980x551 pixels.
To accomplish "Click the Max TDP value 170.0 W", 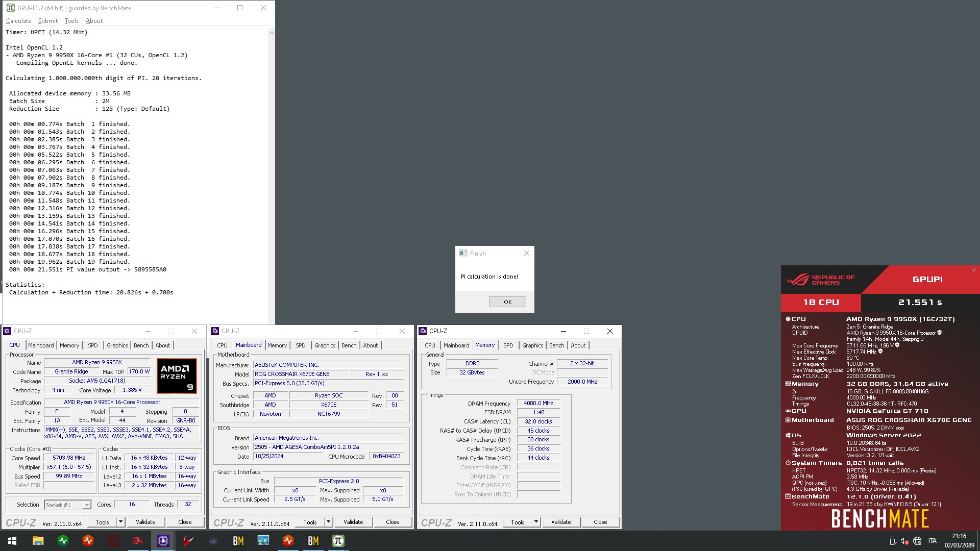I will pos(139,371).
